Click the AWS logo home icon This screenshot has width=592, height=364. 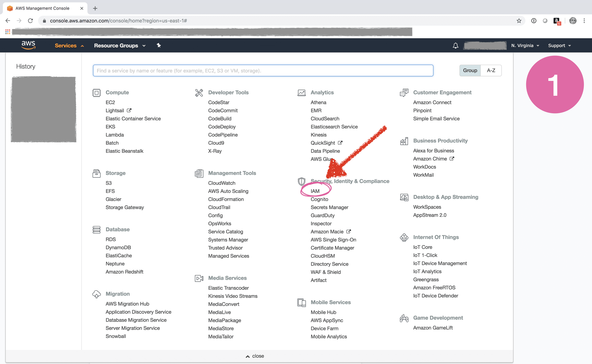28,45
